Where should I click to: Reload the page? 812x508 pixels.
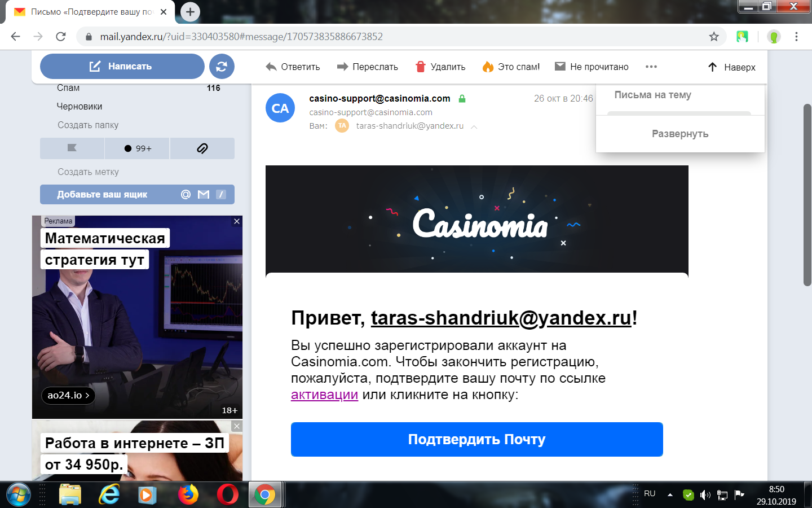tap(61, 37)
